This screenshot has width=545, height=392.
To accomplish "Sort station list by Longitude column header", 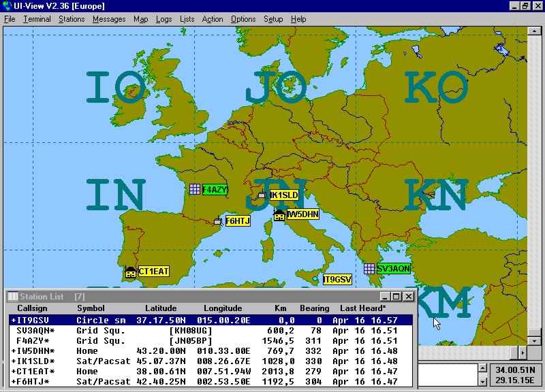I will coord(223,308).
